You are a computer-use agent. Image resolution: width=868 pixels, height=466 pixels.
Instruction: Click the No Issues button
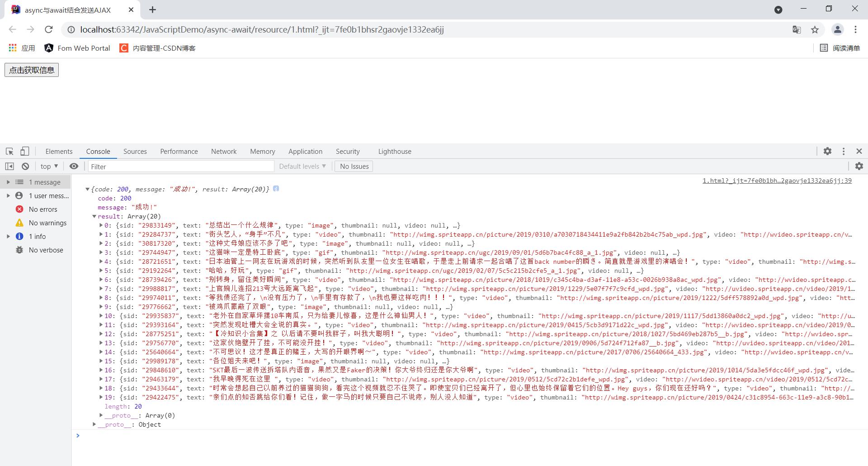(x=354, y=166)
